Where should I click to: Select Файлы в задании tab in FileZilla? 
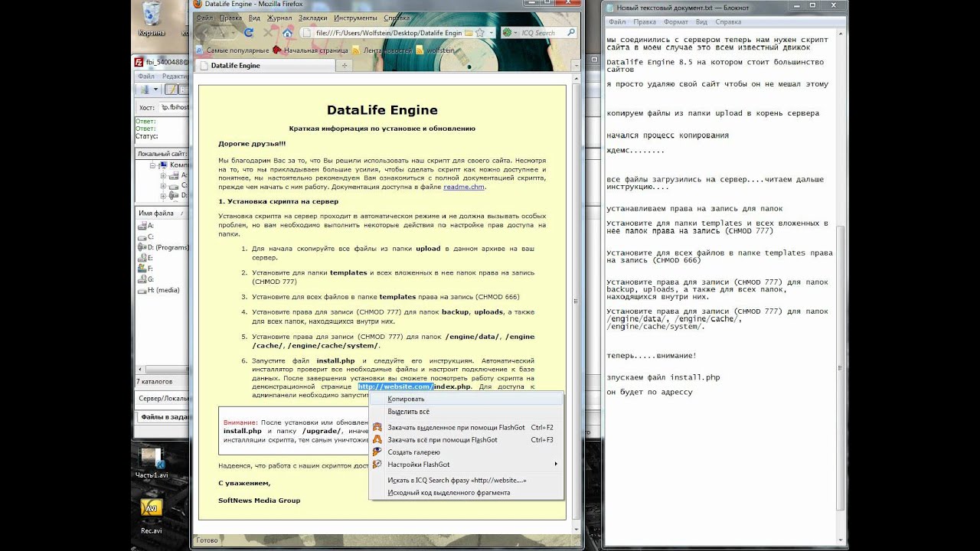click(164, 417)
